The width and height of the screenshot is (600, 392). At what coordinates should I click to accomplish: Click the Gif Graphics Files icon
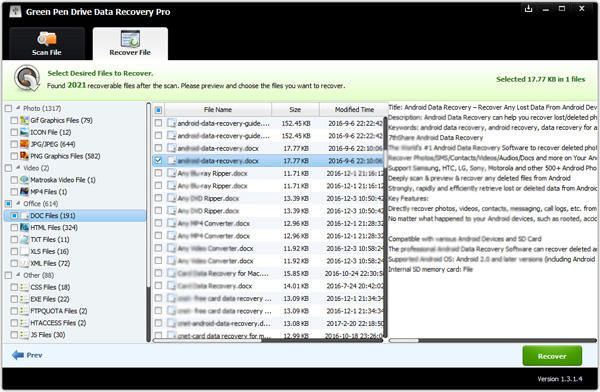coord(24,120)
